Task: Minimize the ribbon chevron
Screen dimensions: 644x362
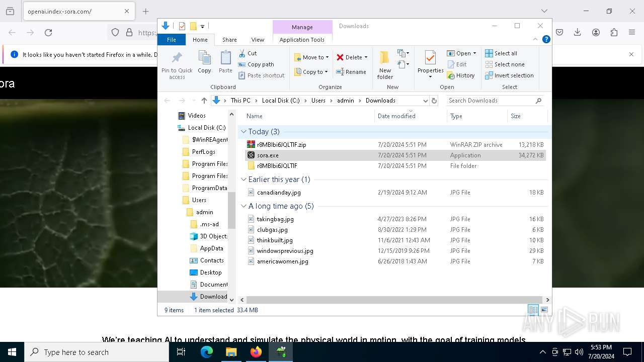Action: (x=535, y=39)
